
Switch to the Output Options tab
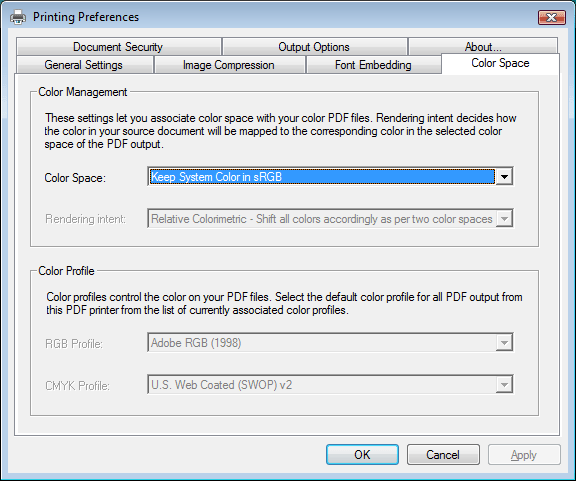tap(314, 47)
